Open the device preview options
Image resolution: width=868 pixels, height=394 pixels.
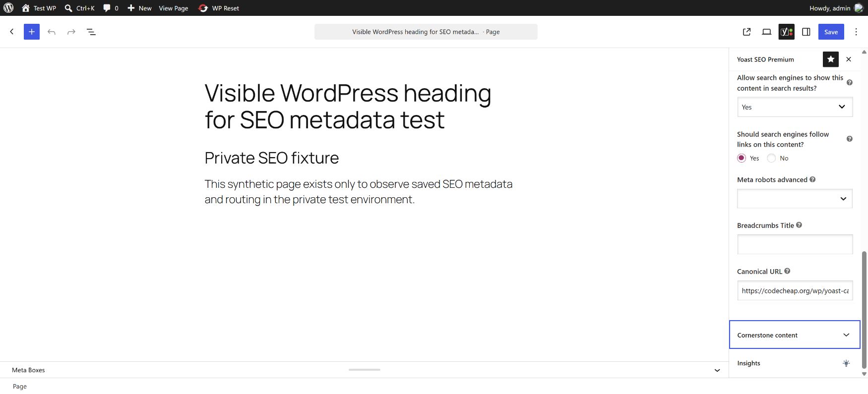[x=767, y=32]
